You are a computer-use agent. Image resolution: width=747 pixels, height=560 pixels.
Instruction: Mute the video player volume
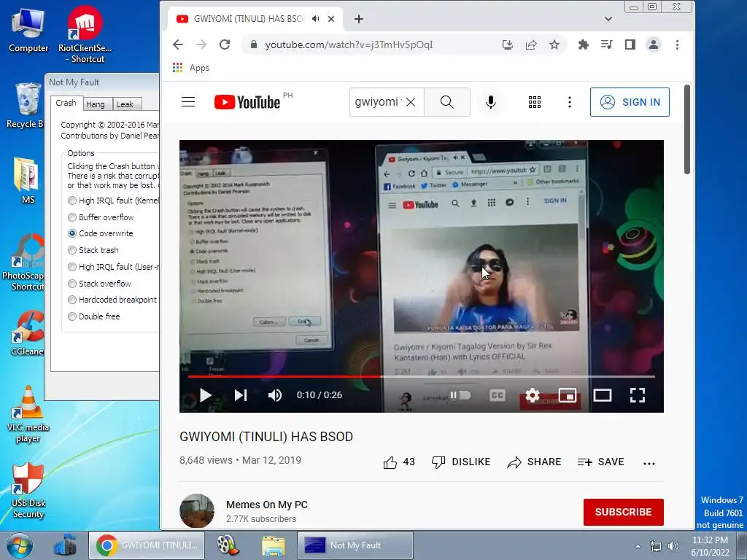275,395
